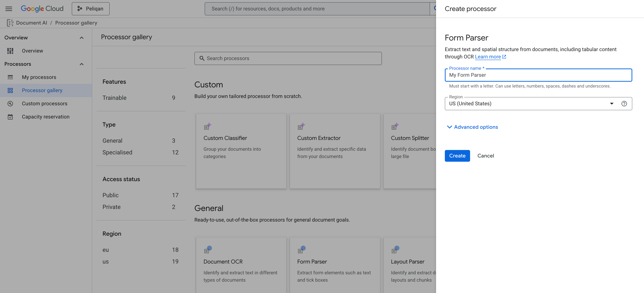
Task: Click the Google Cloud logo
Action: [42, 9]
